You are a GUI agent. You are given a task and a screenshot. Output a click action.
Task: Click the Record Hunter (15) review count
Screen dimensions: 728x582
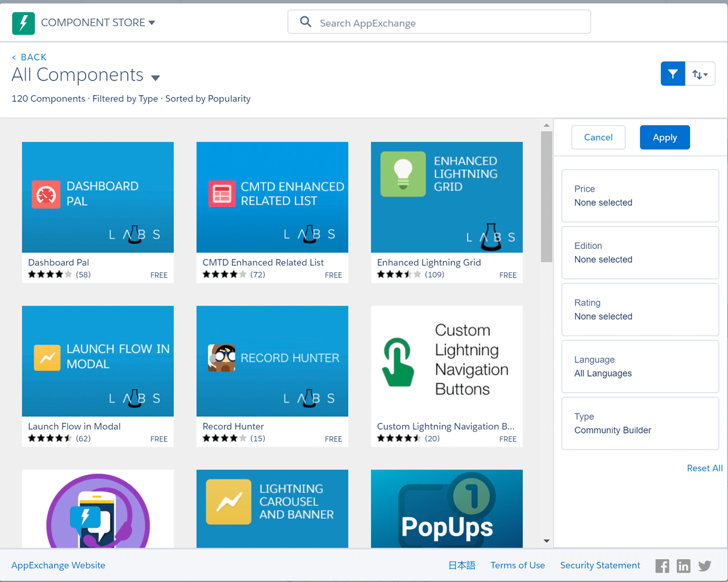[x=258, y=438]
